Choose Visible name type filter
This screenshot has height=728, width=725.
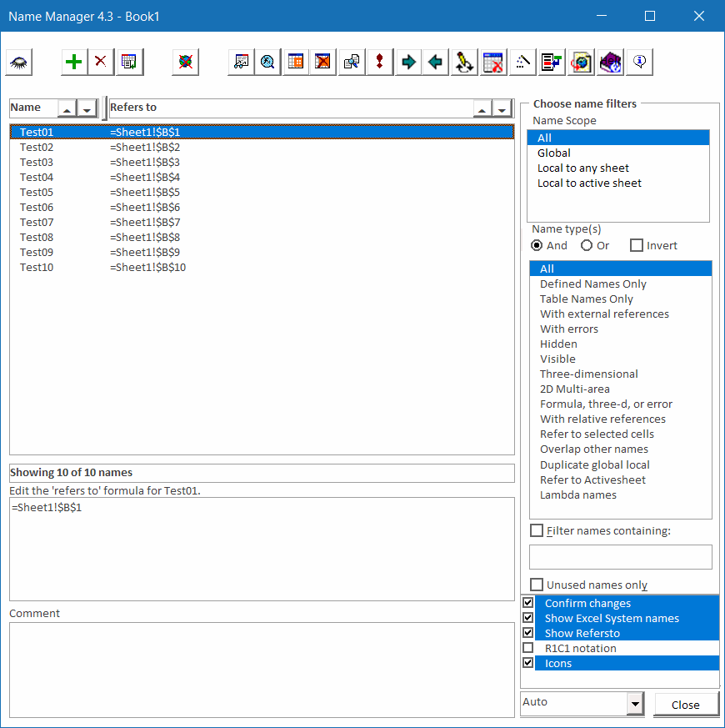(x=620, y=359)
